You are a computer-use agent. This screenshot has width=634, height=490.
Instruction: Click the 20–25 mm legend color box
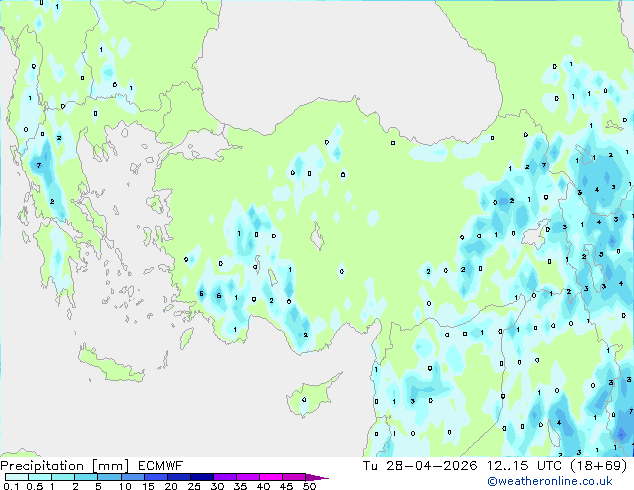click(179, 477)
